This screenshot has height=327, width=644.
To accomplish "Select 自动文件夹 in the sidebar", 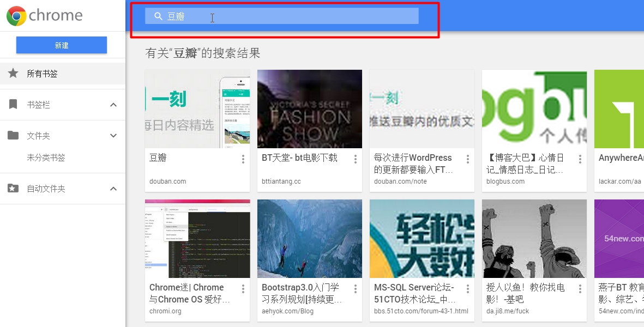I will (x=62, y=189).
